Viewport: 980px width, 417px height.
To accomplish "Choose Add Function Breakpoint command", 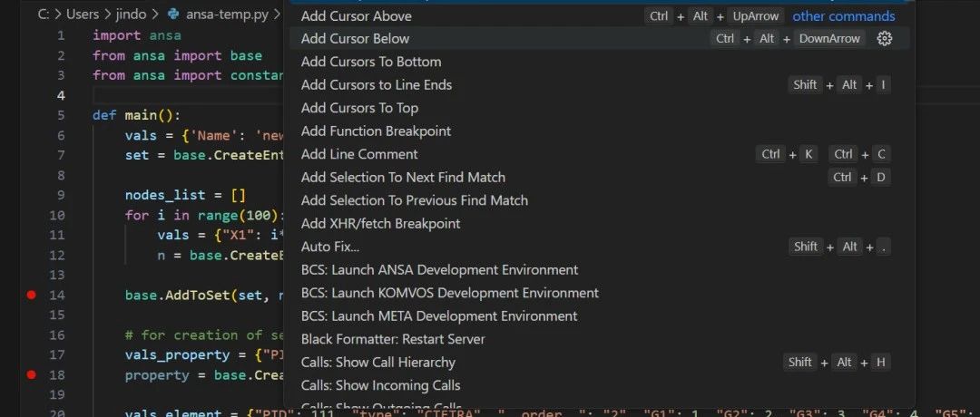I will click(600, 131).
